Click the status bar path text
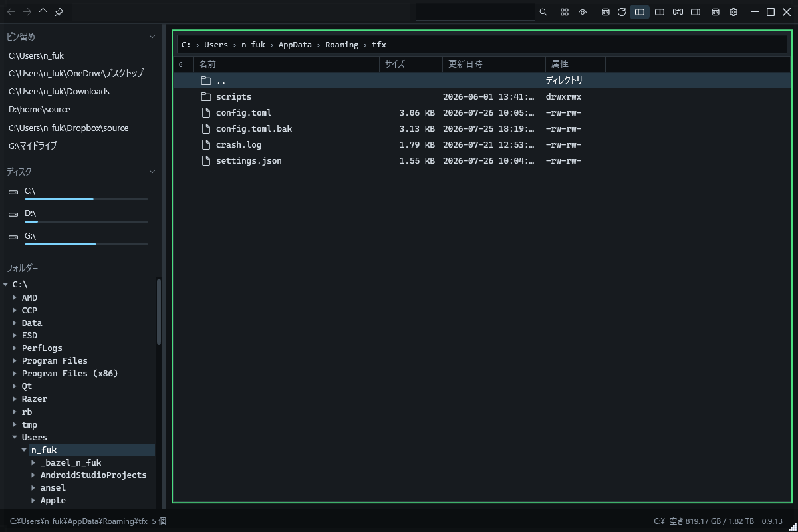Screen dimensions: 798x532 click(78, 521)
